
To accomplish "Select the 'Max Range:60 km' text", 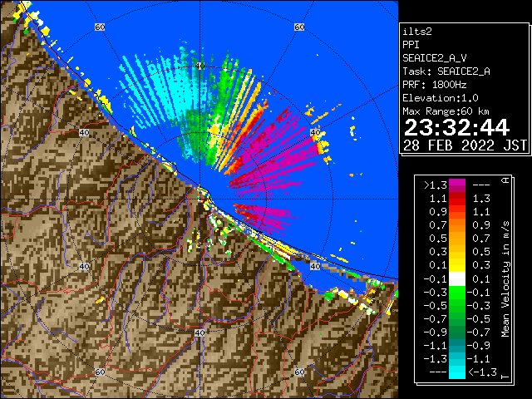I will (x=446, y=111).
